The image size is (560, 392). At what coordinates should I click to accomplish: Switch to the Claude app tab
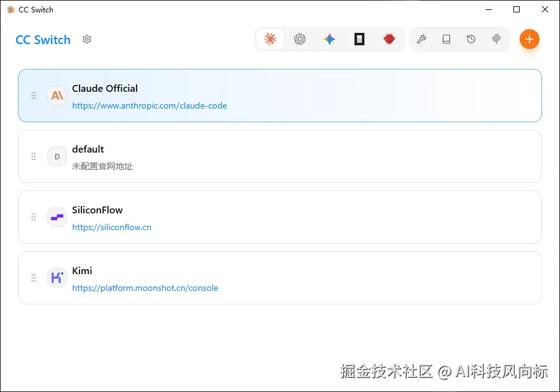click(x=270, y=39)
